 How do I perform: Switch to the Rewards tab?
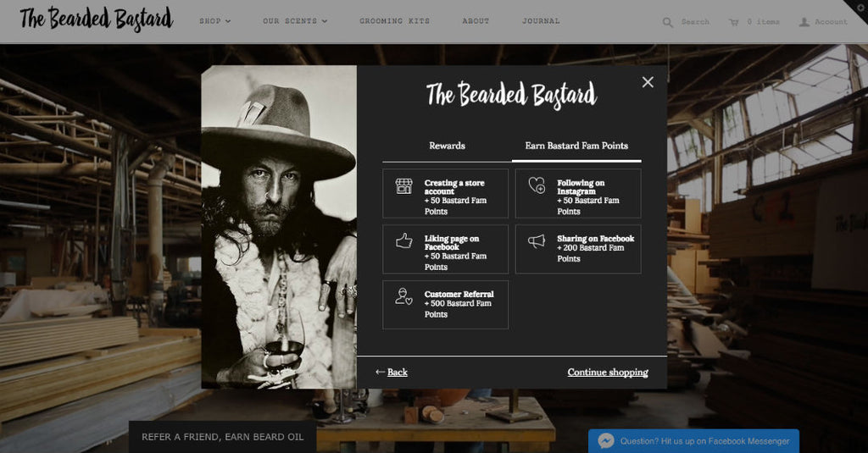coord(447,146)
